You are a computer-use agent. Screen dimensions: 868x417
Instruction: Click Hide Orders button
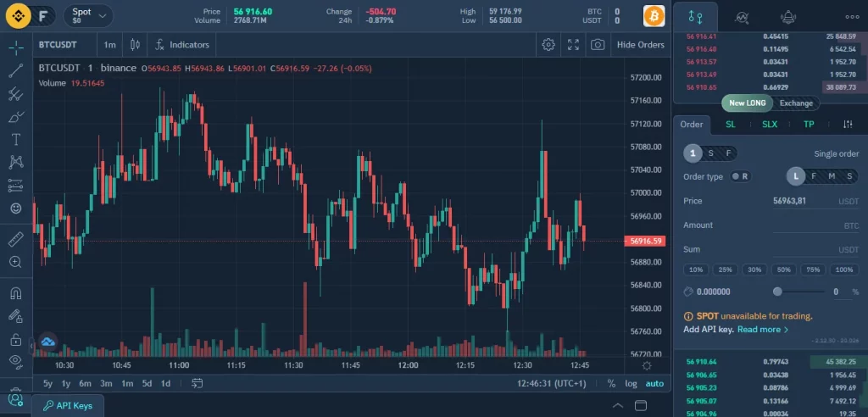click(x=641, y=45)
